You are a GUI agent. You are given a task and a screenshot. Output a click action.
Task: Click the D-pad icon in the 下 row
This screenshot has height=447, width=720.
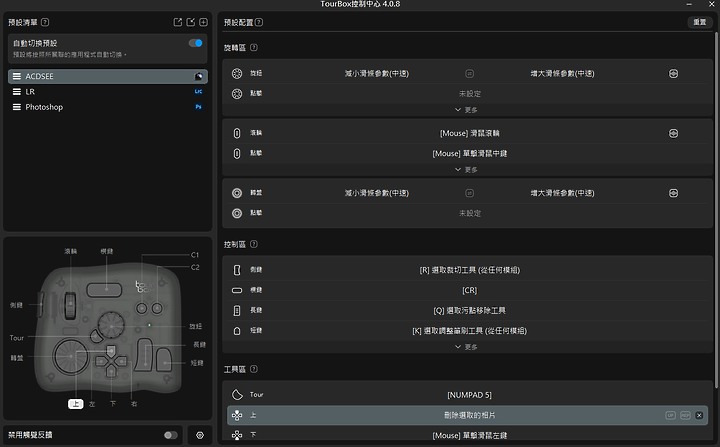tap(237, 435)
